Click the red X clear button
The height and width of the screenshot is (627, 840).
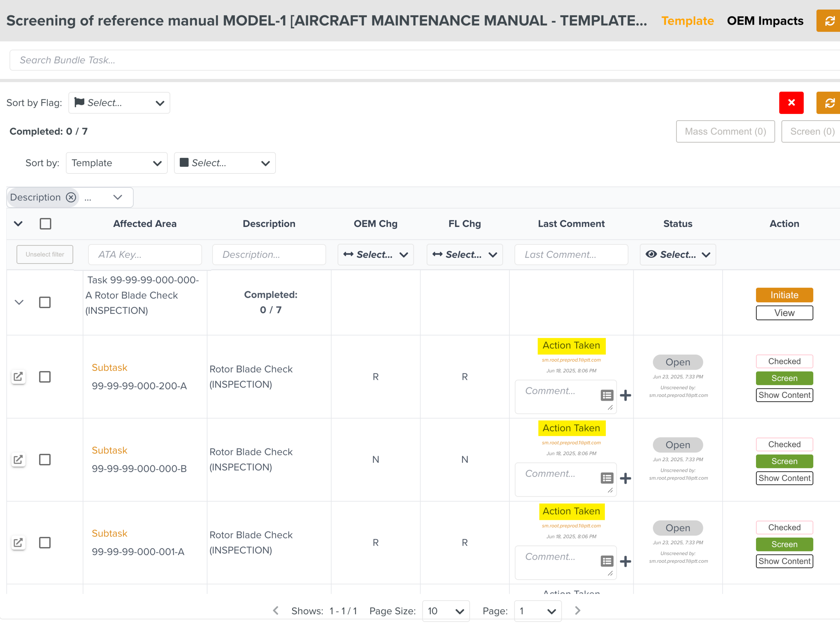tap(791, 102)
